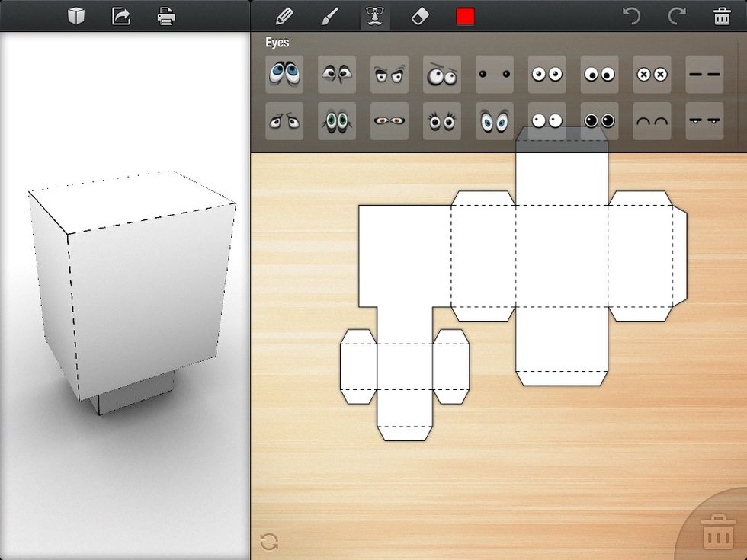
Task: Select the crossed-out X eyes sticker
Action: pyautogui.click(x=652, y=74)
